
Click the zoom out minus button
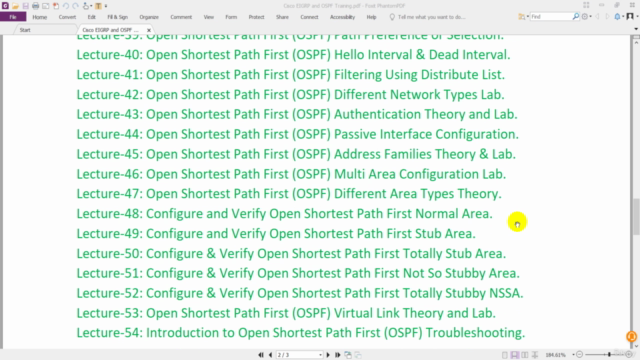point(580,355)
